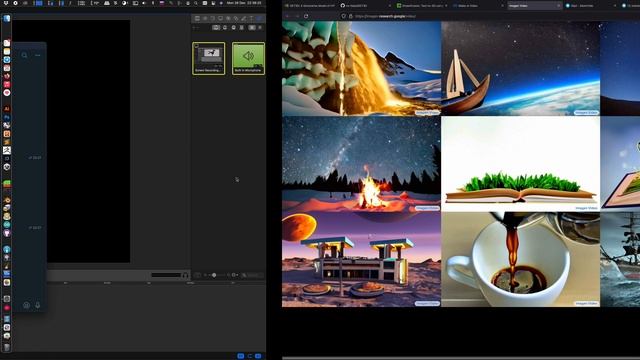The height and width of the screenshot is (360, 640).
Task: Open the first inspector tab icon in the properties toolbar
Action: [197, 18]
